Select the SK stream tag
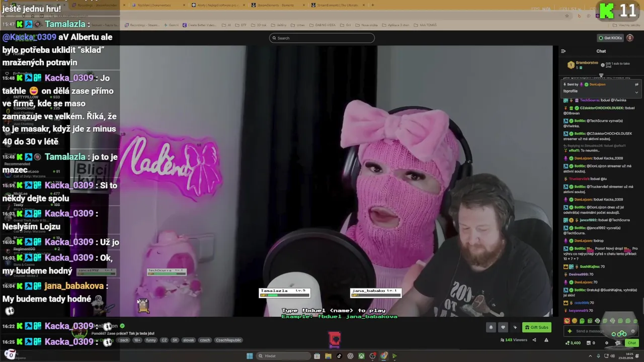The image size is (644, 362). coord(175,340)
